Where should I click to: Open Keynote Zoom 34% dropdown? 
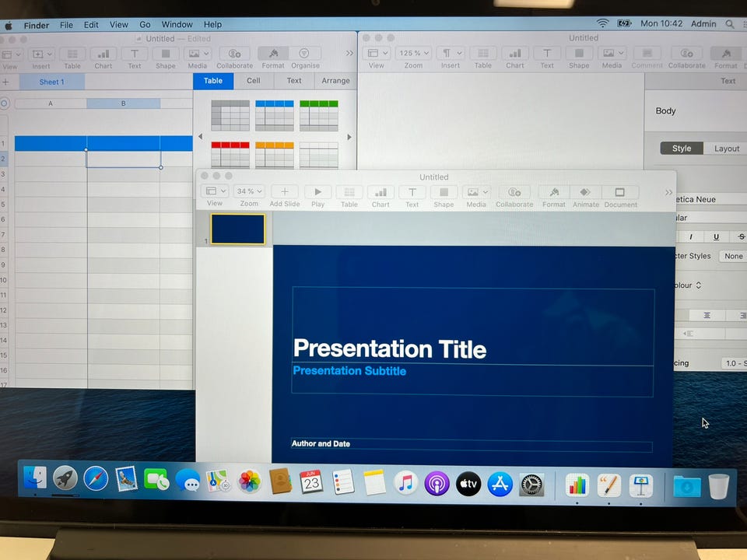tap(249, 191)
